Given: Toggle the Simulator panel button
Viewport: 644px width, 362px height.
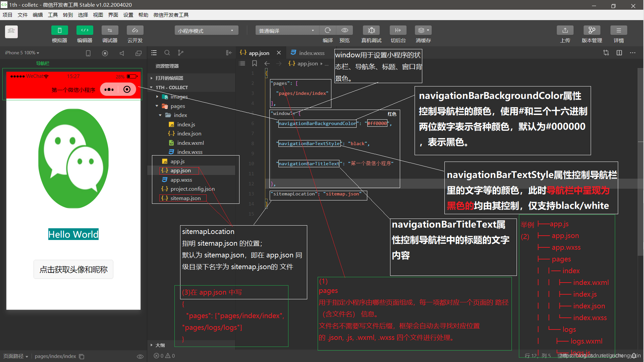Looking at the screenshot, I should click(x=59, y=31).
